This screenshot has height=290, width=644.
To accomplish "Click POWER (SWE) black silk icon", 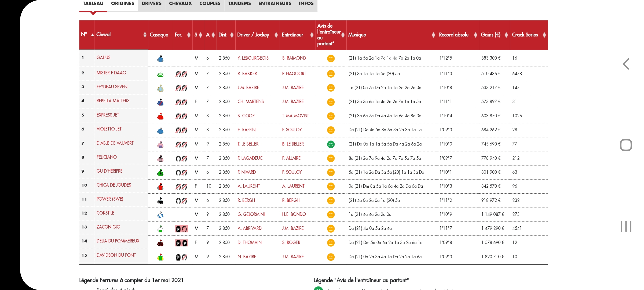I will click(160, 201).
